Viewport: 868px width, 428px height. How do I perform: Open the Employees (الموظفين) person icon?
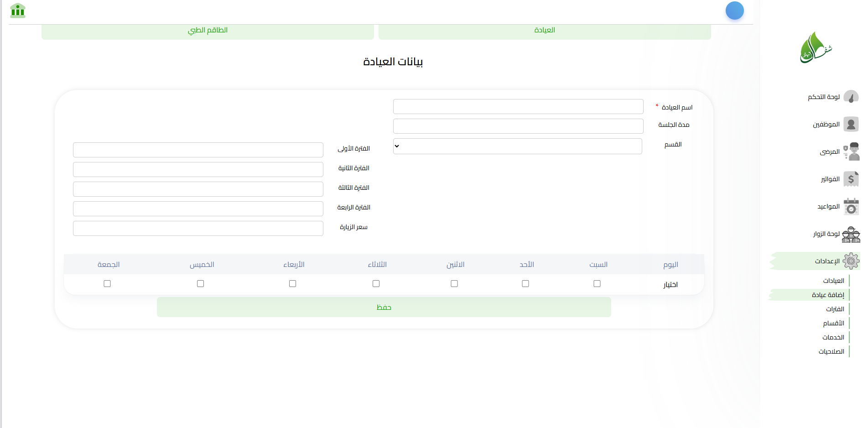[x=851, y=124]
